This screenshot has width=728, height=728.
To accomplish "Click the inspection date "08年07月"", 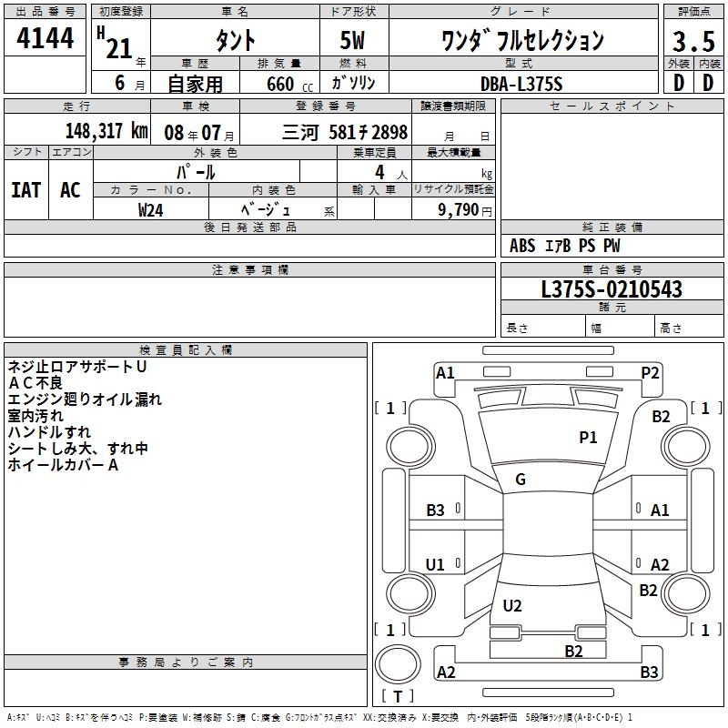I will click(x=199, y=133).
